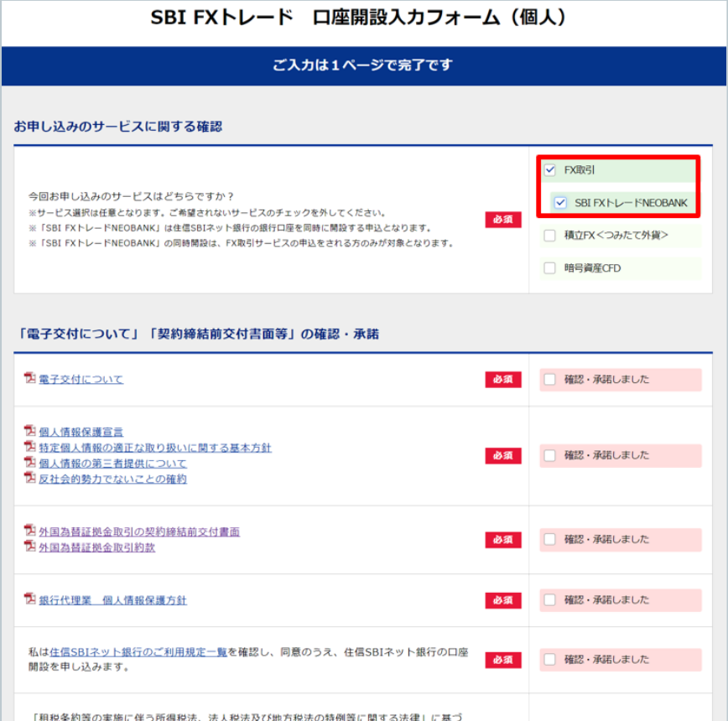The image size is (728, 721).
Task: Uncheck the FX取引 checkbox
Action: (550, 169)
